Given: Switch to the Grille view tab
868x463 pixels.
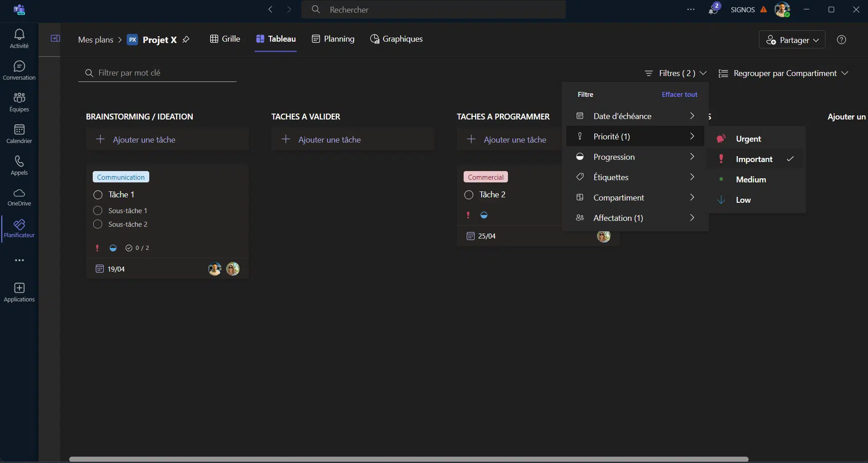Looking at the screenshot, I should 225,39.
